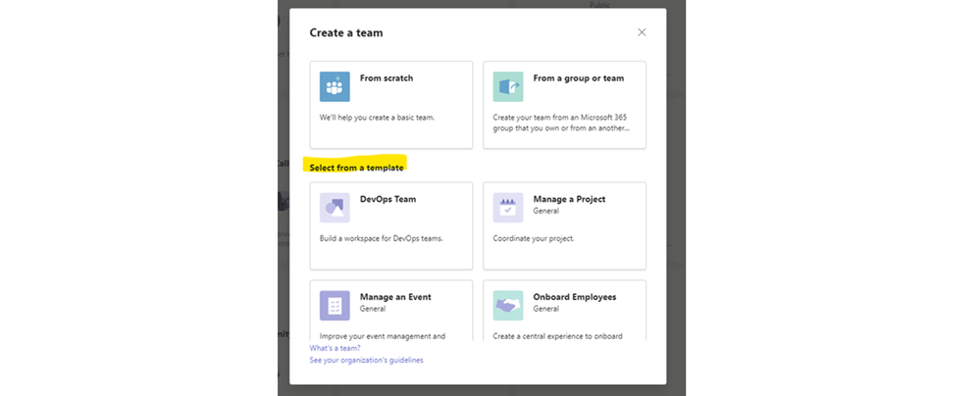This screenshot has width=980, height=396.
Task: Click the Manage a Project calendar icon
Action: [507, 208]
